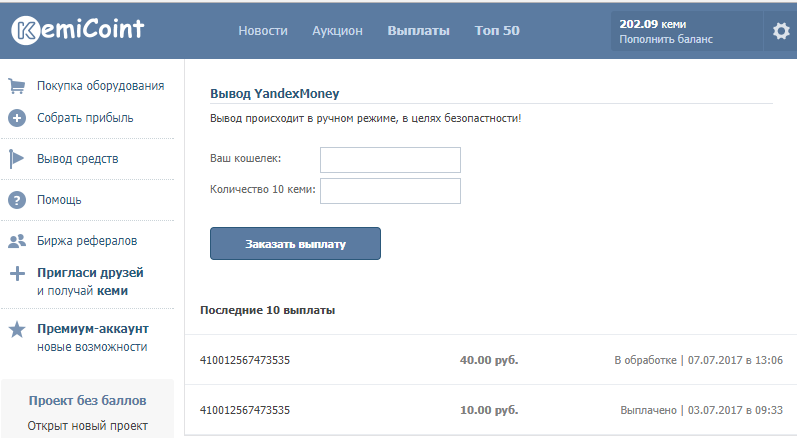Open Премиум-аккаунт page
Viewport: 797px width, 438px height.
click(x=93, y=329)
